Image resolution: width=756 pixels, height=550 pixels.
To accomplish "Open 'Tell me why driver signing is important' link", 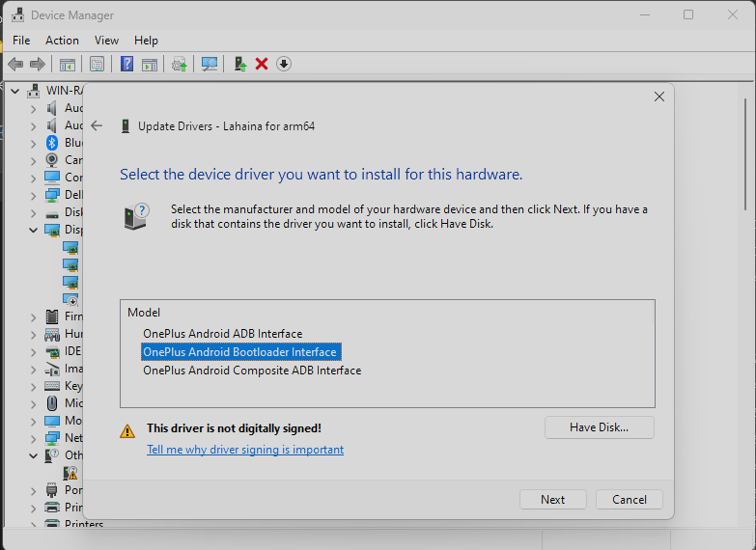I will (245, 450).
